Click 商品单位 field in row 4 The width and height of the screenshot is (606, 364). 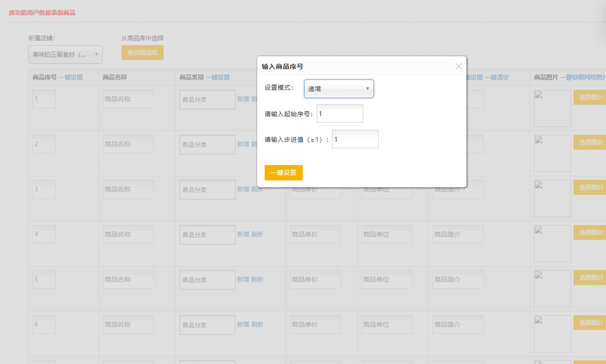coord(387,234)
